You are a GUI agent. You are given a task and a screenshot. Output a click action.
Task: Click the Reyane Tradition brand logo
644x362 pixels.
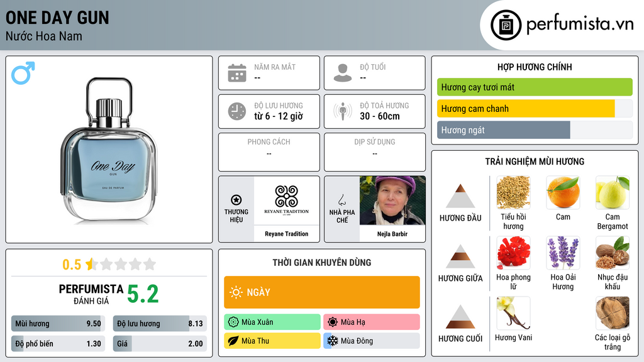286,200
